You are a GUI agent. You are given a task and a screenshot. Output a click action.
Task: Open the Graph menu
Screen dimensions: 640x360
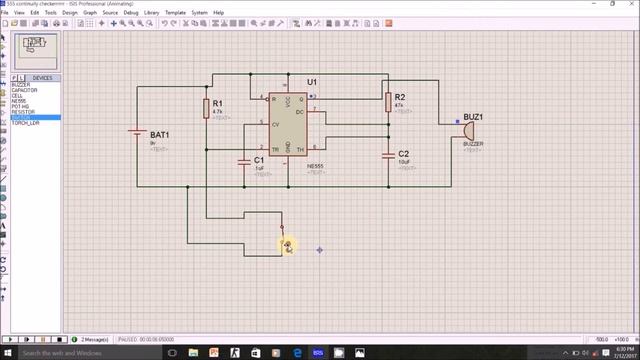click(90, 13)
